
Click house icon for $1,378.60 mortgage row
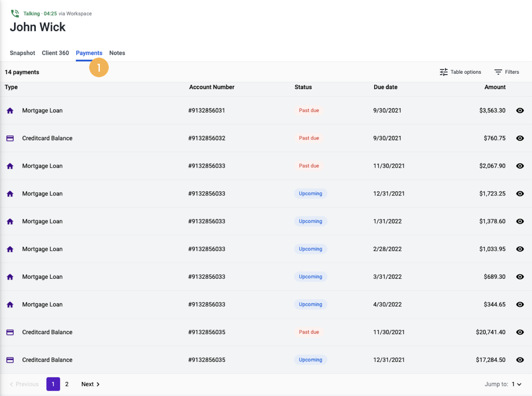[x=10, y=222]
